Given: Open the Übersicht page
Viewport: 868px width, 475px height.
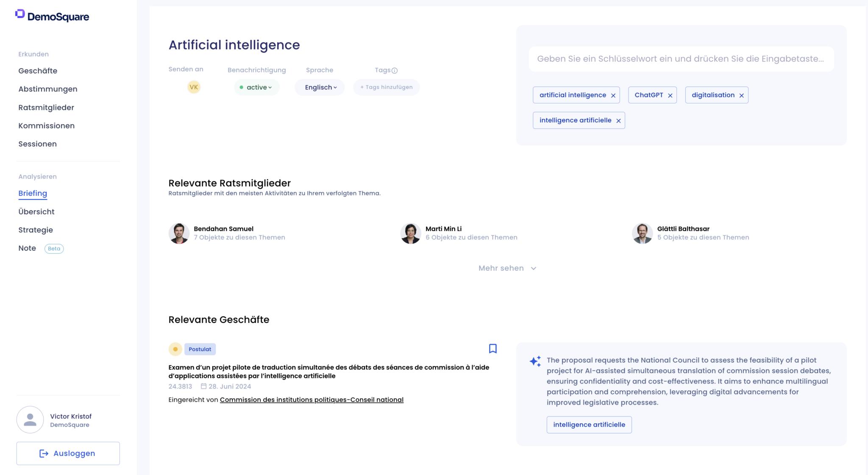Looking at the screenshot, I should coord(36,212).
